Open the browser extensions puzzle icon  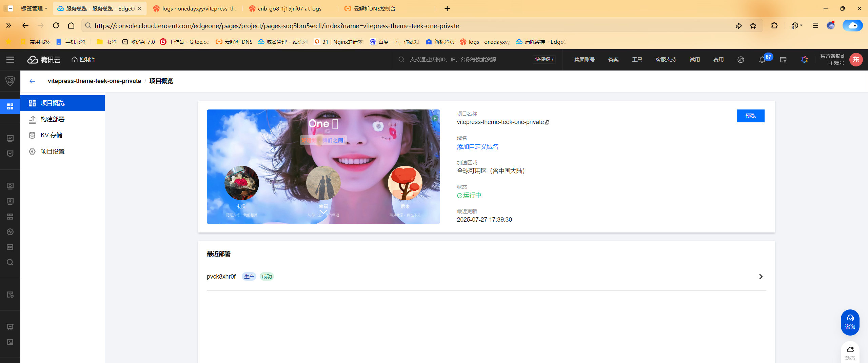coord(774,26)
